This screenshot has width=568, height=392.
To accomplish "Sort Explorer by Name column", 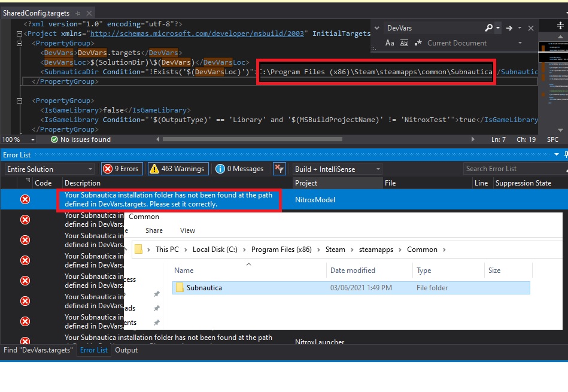I will pos(184,271).
